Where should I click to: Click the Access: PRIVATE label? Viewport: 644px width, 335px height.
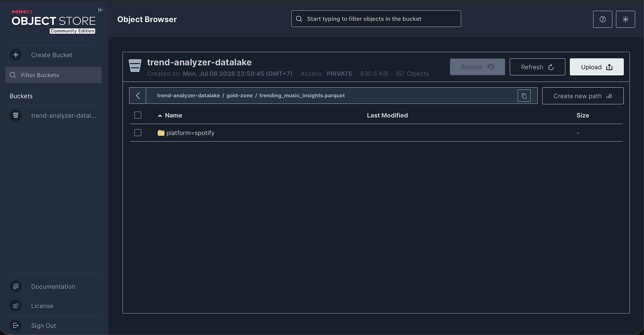[327, 74]
